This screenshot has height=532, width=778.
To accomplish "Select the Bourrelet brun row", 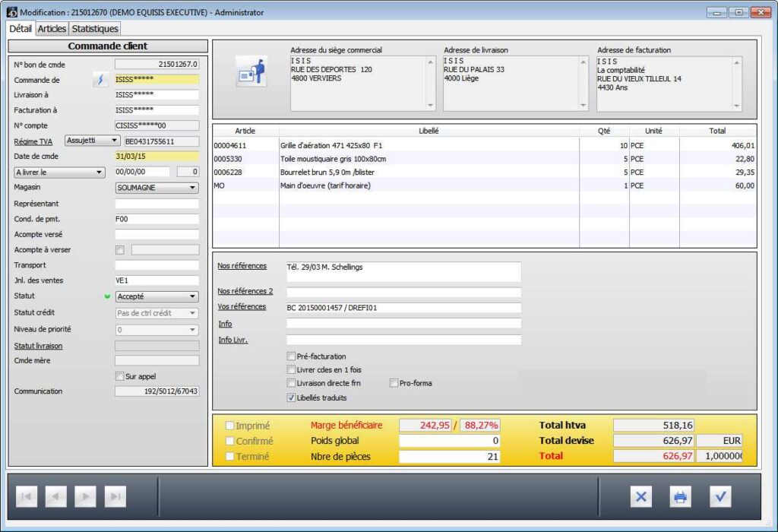I will click(x=484, y=173).
